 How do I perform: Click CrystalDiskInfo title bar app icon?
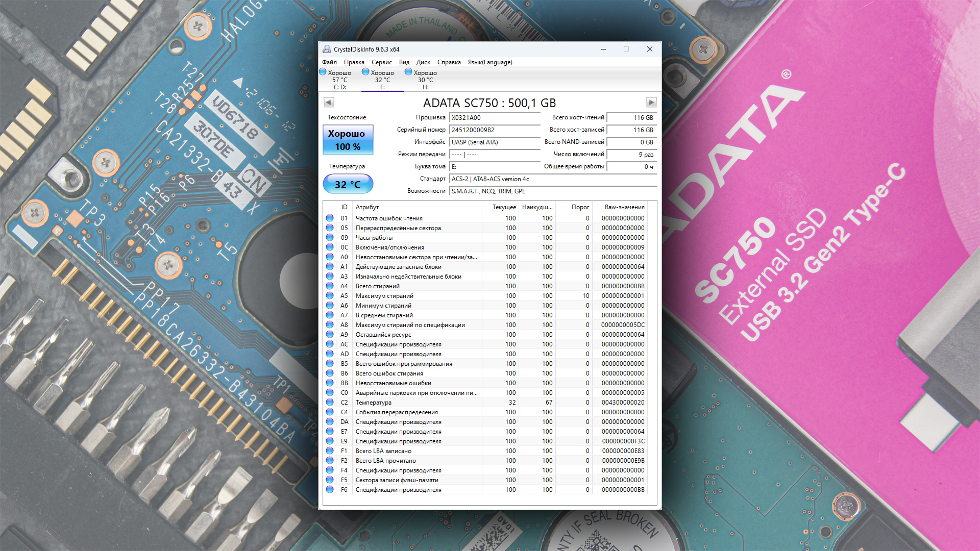[x=327, y=49]
